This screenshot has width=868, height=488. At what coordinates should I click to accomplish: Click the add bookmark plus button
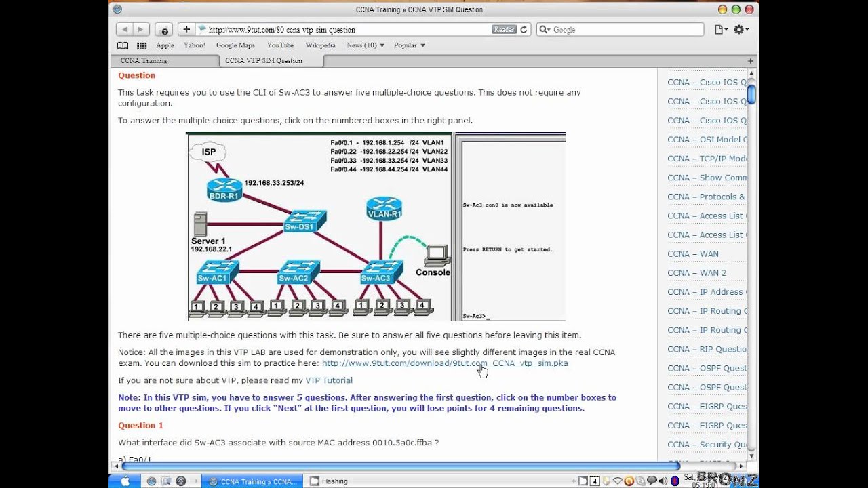186,29
